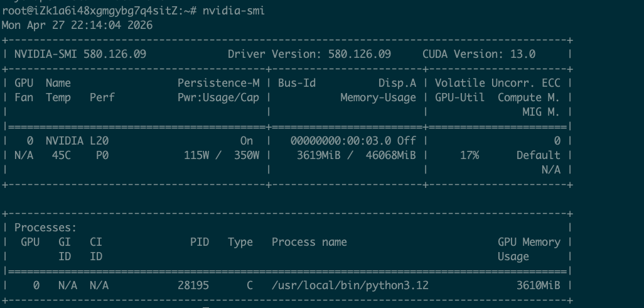
Task: Click total memory 46068MiB
Action: pos(391,155)
